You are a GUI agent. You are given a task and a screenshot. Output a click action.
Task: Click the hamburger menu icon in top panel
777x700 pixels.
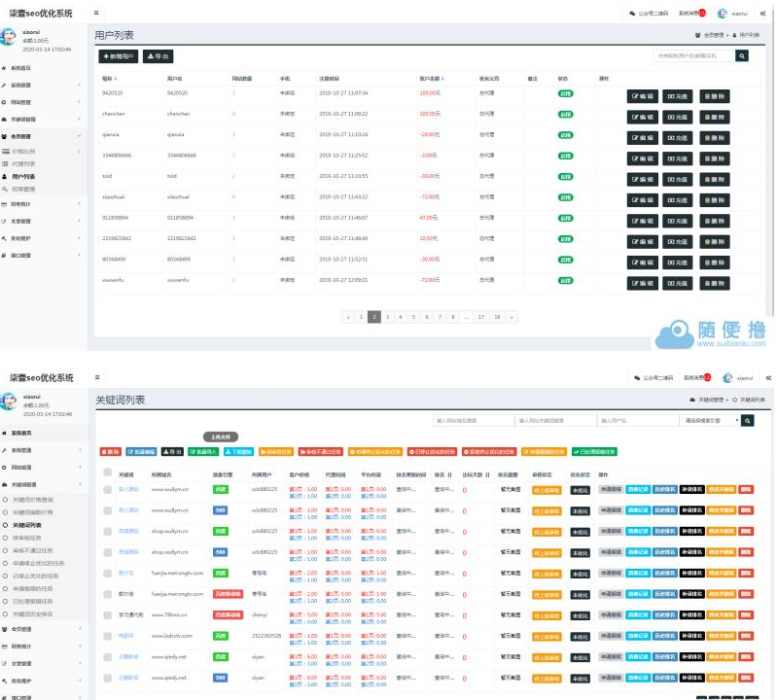96,13
